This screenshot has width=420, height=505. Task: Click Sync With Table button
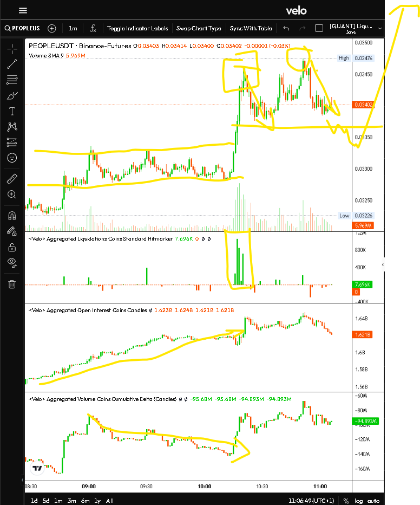click(251, 28)
